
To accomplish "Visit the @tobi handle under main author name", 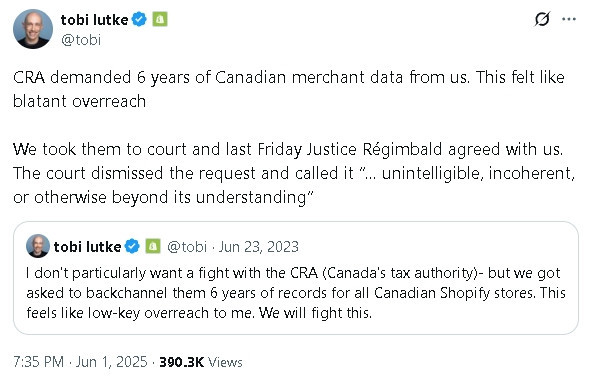I will 81,40.
